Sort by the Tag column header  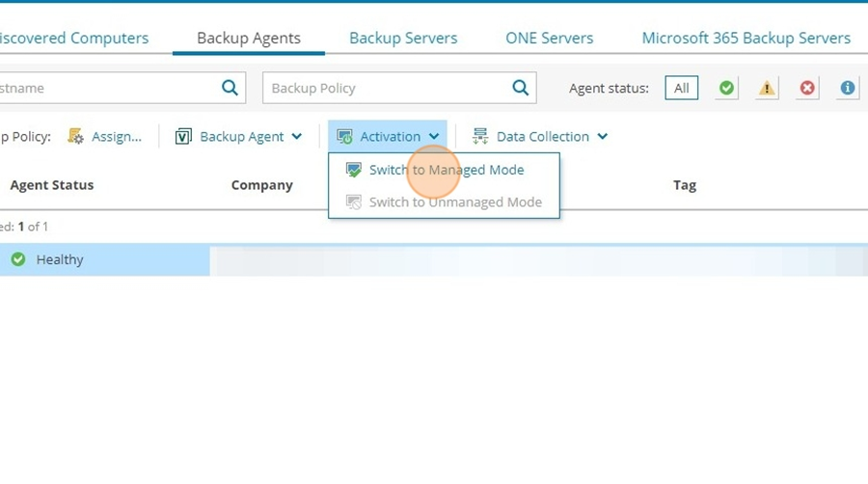pyautogui.click(x=685, y=185)
